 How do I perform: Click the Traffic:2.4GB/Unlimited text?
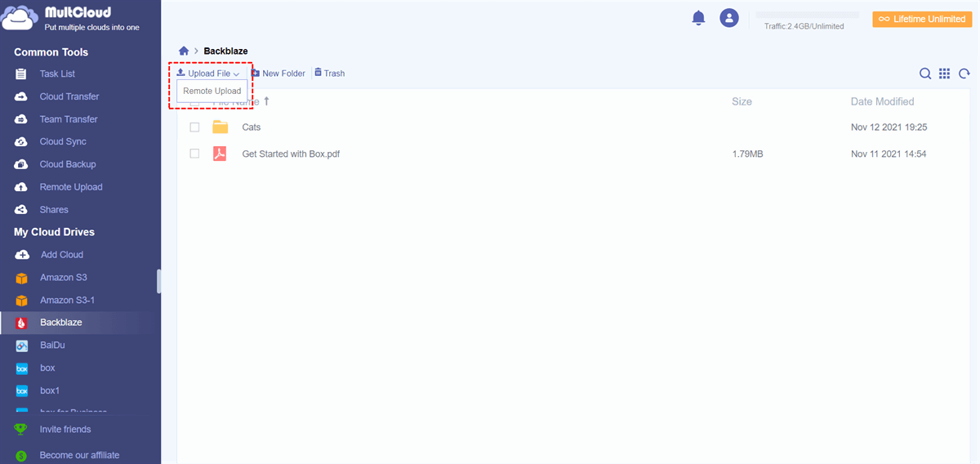(x=804, y=26)
